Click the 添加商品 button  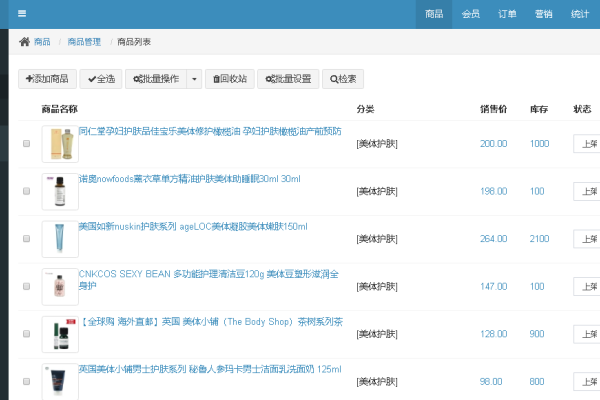pos(47,79)
